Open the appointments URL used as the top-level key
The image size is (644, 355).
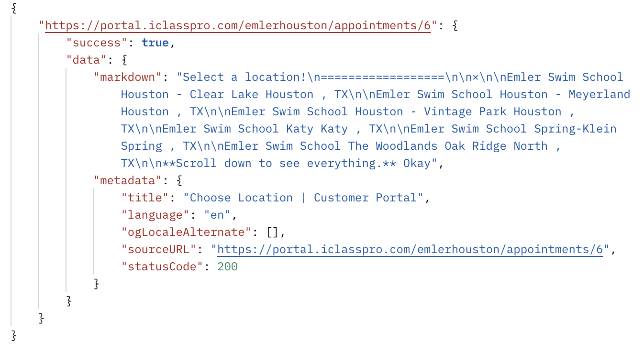click(x=238, y=26)
